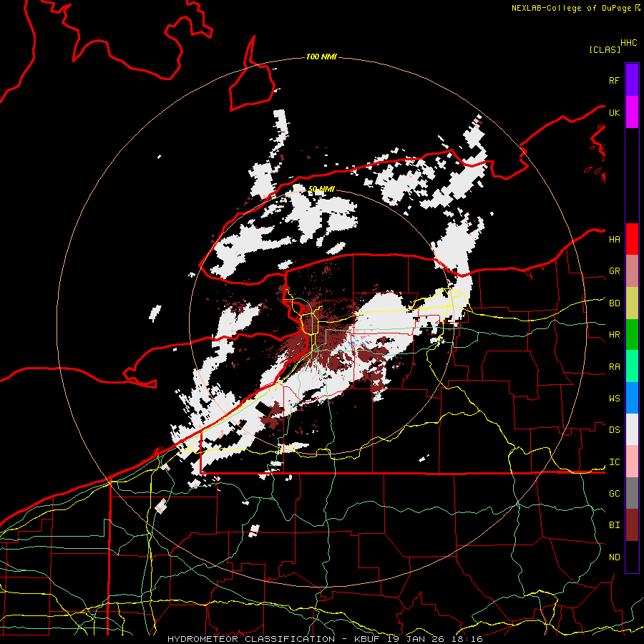
Task: Select the GR color swatch in legend
Action: click(632, 270)
